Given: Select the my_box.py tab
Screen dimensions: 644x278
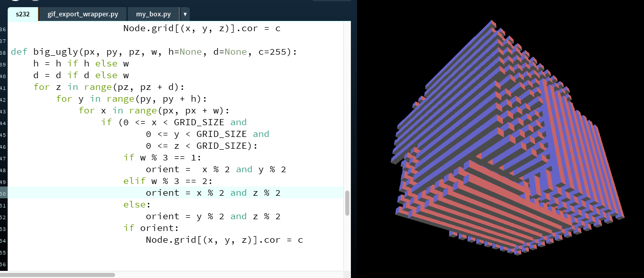Looking at the screenshot, I should pyautogui.click(x=153, y=14).
